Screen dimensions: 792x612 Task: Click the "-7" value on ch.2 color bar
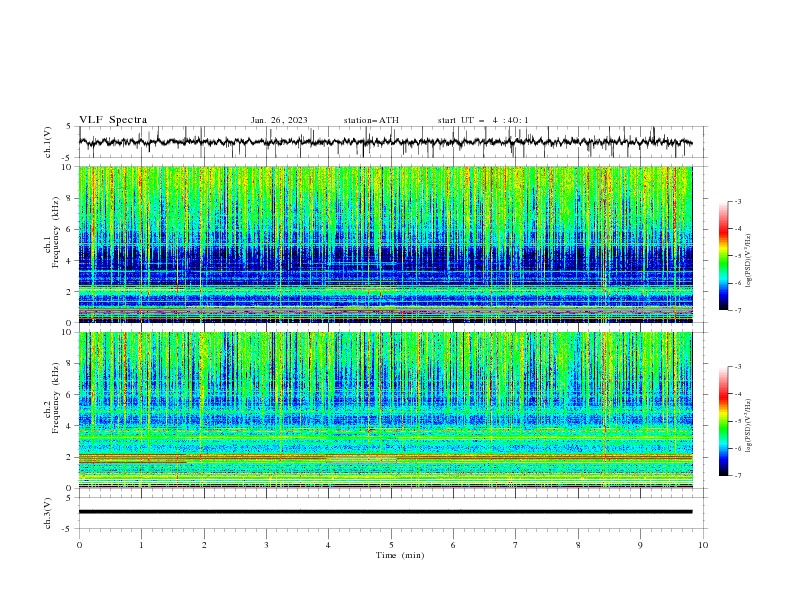(738, 476)
